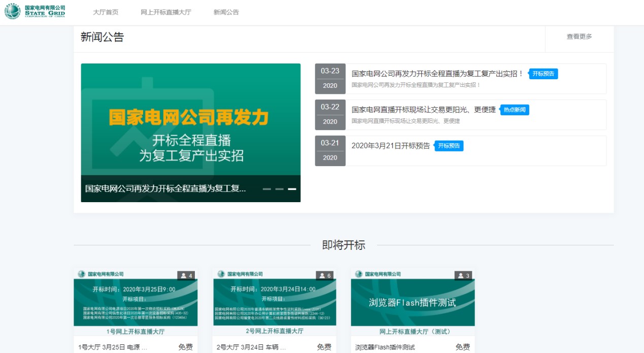Select the first carousel indicator dash
The image size is (644, 353).
[267, 189]
